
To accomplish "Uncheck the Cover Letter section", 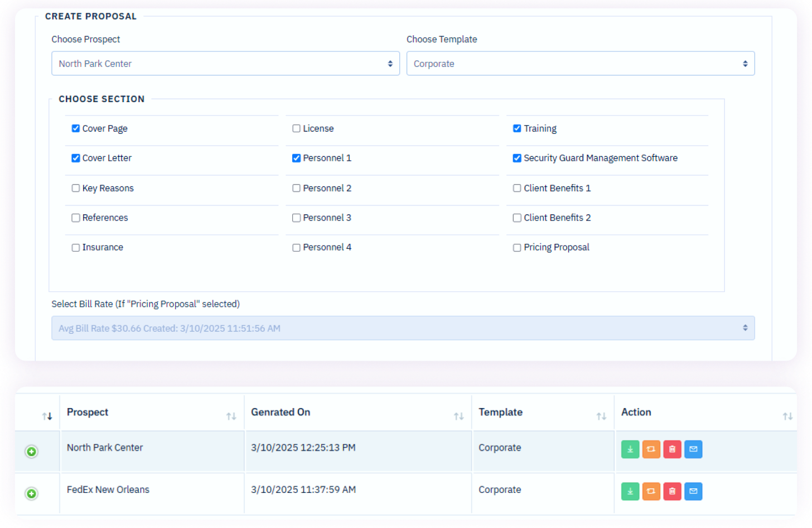I will pos(76,159).
